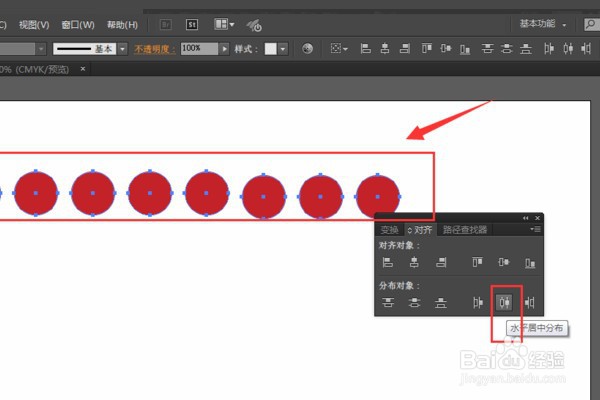Viewport: 600px width, 400px height.
Task: Click horizontal distribute left in the control bar
Action: pos(549,49)
